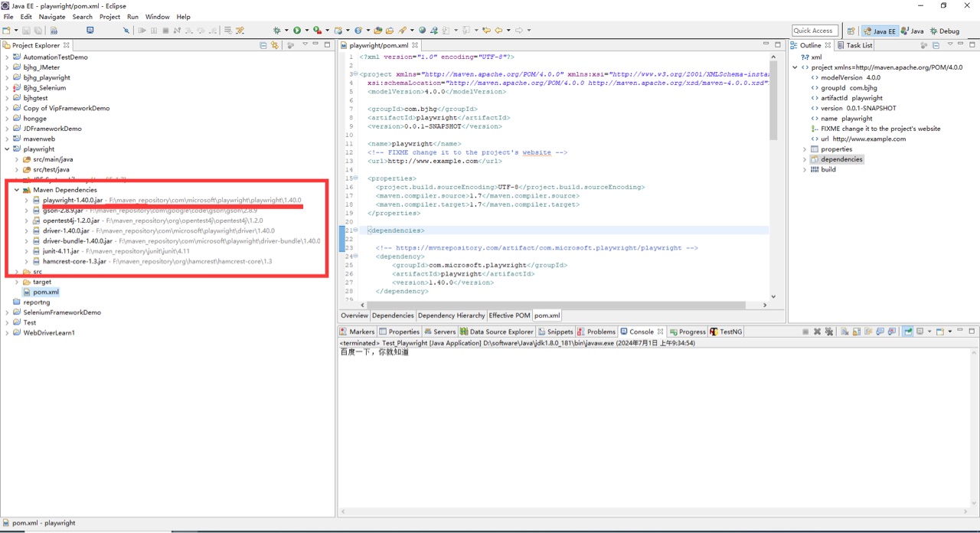Collapse the playwright project node
980x533 pixels.
7,149
